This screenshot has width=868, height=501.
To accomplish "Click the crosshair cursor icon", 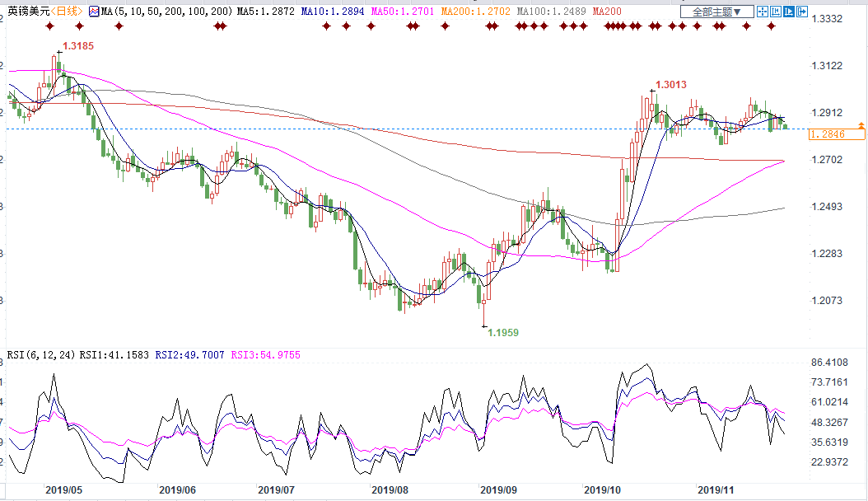I will pyautogui.click(x=763, y=12).
